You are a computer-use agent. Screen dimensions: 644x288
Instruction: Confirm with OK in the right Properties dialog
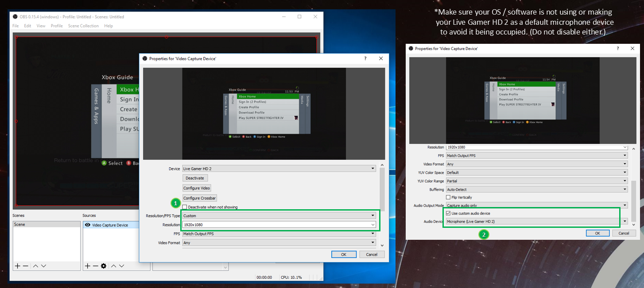coord(597,233)
